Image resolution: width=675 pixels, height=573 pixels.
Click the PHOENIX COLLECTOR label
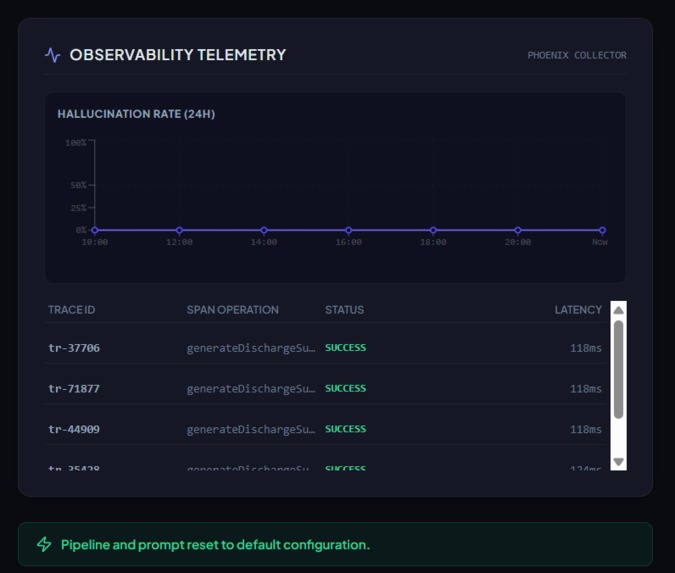coord(577,55)
